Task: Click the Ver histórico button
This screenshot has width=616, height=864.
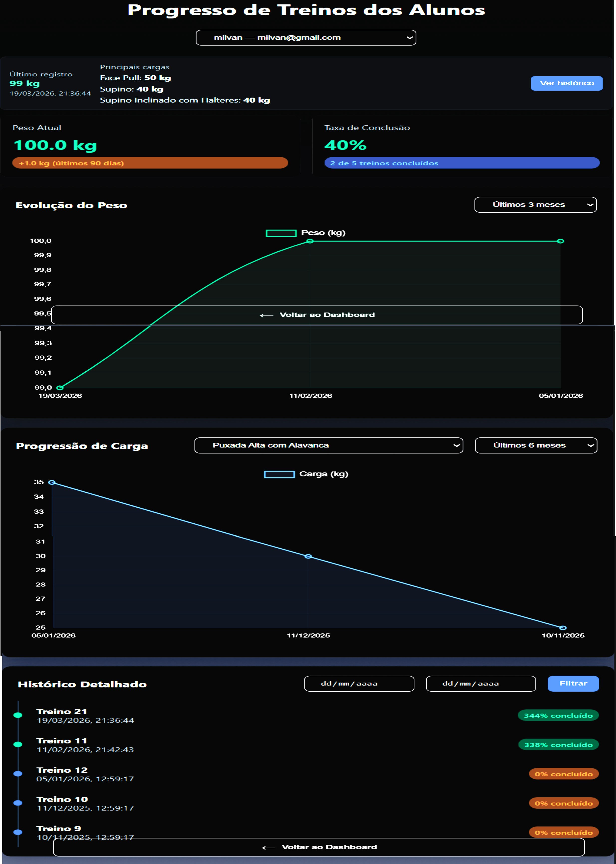Action: tap(566, 83)
